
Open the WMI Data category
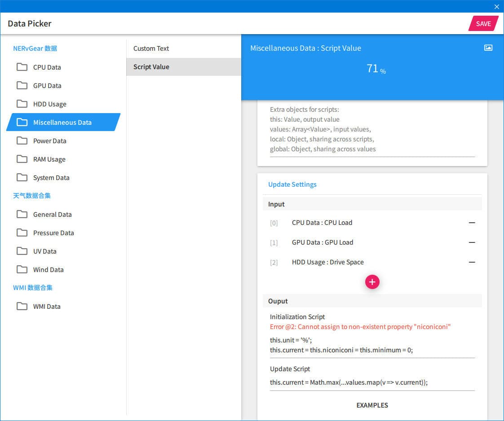tap(63, 307)
